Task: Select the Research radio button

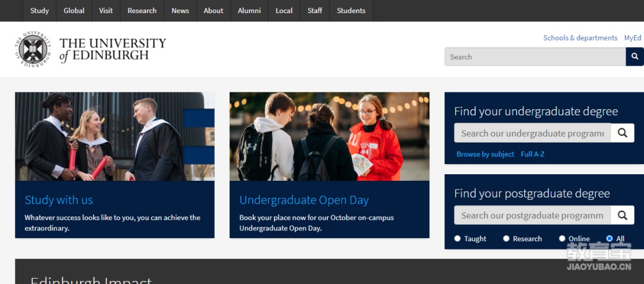Action: pos(506,239)
